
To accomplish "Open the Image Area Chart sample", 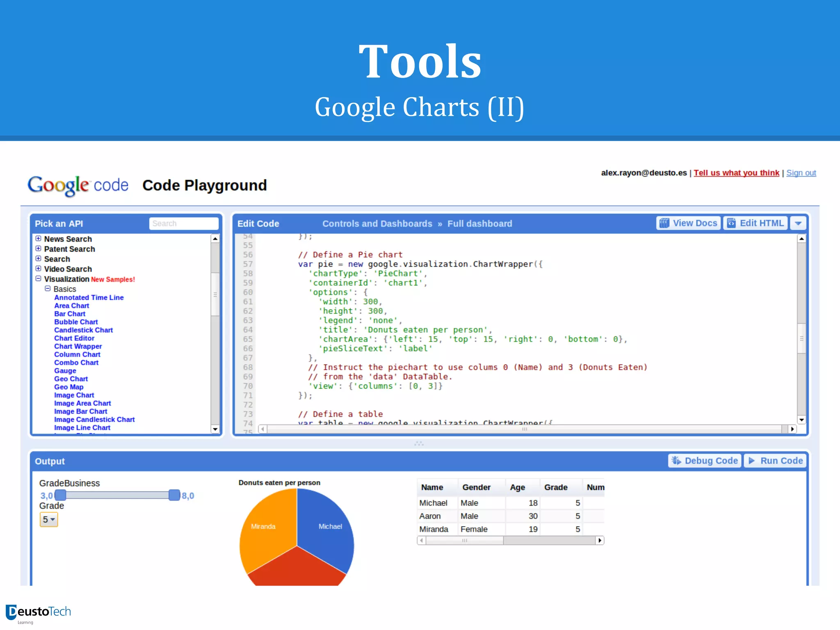I will pos(82,403).
